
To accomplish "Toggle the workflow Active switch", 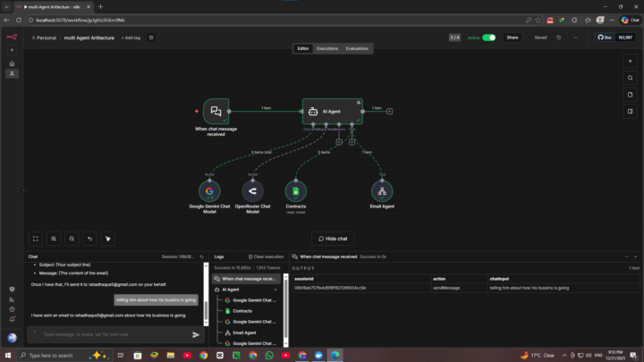I will click(488, 38).
